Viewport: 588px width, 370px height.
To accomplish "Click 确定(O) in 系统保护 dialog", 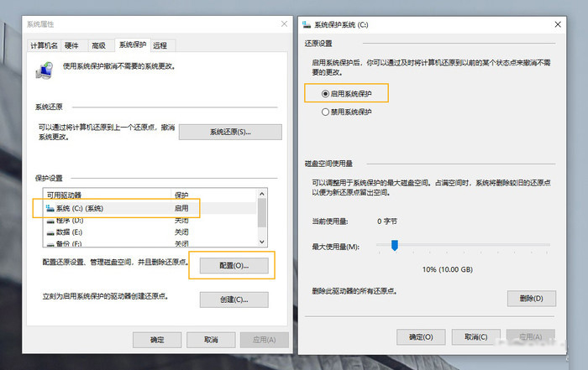I will coord(421,337).
